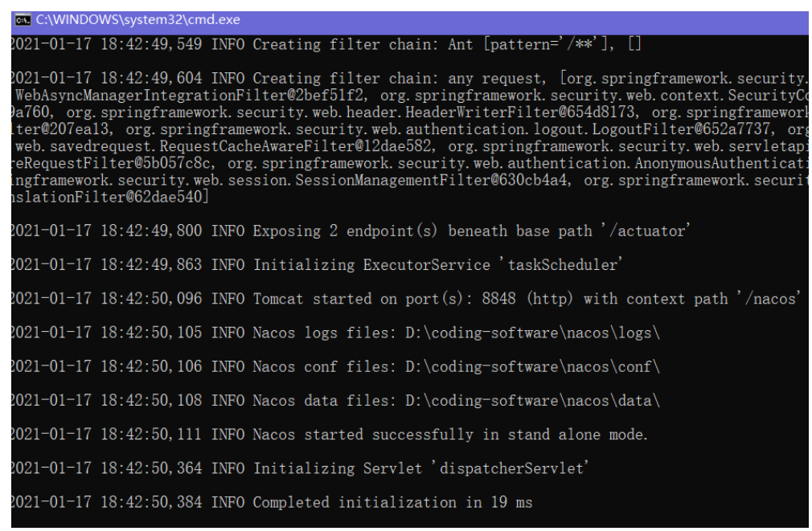Click the line 'Tomcat started on port(s): 8848'

click(x=405, y=299)
